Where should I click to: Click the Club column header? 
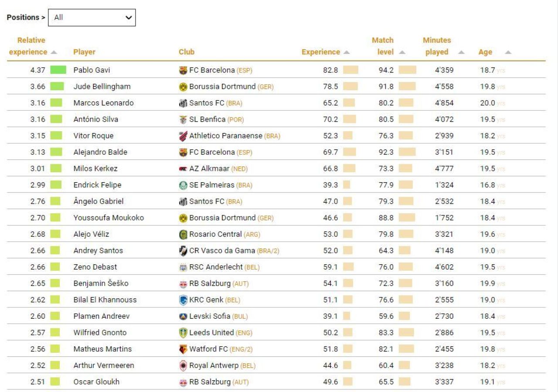187,52
